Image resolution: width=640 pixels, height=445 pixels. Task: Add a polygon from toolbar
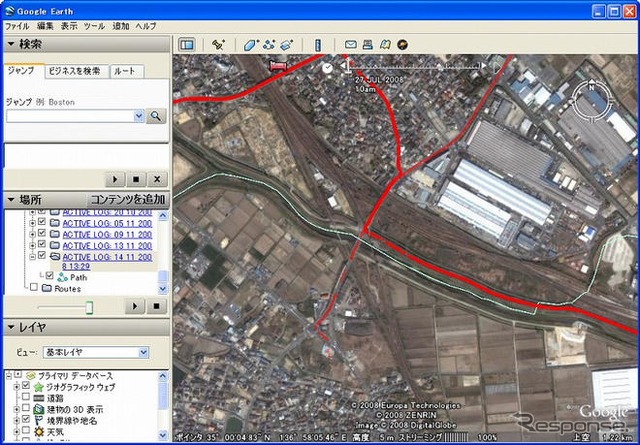(250, 44)
